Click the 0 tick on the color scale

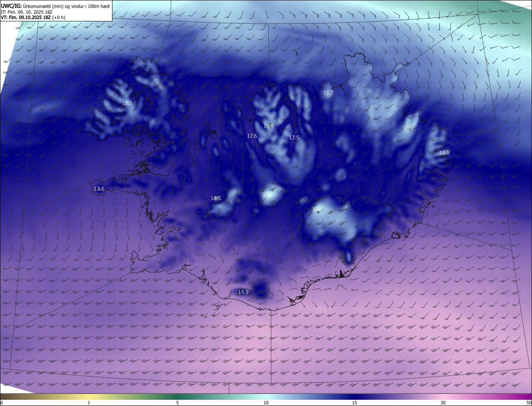point(2,403)
